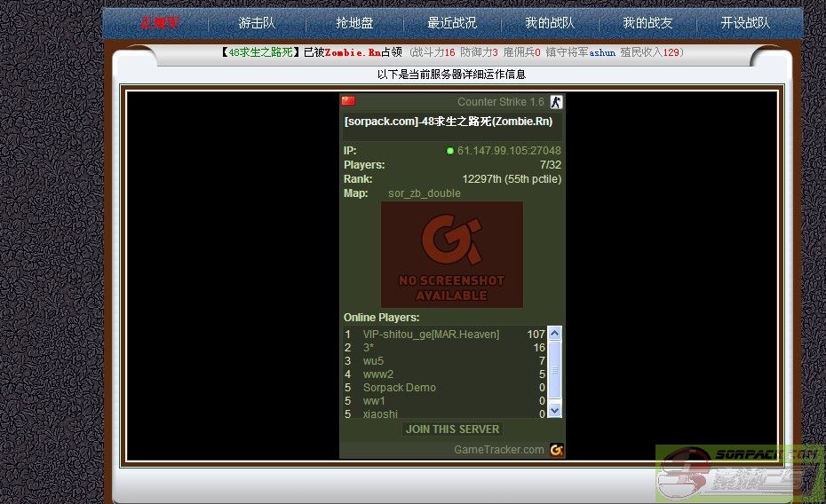
Task: Open the 游击队 tab
Action: pos(257,23)
